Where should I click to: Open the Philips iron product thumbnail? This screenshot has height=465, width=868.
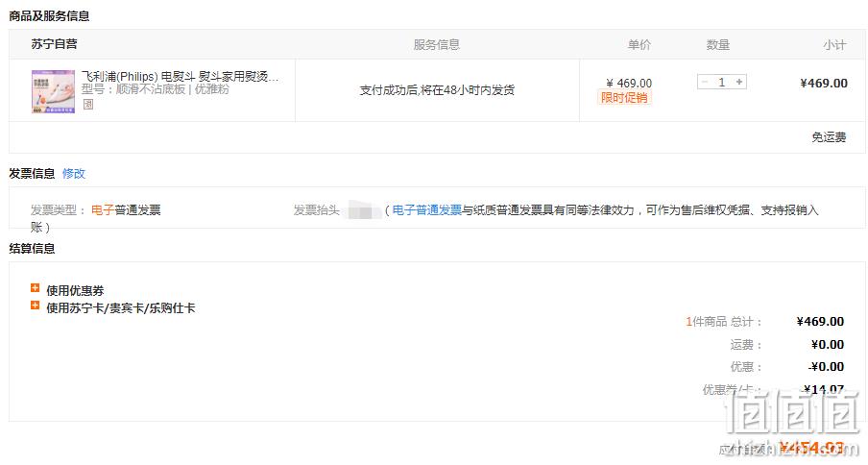(x=53, y=91)
